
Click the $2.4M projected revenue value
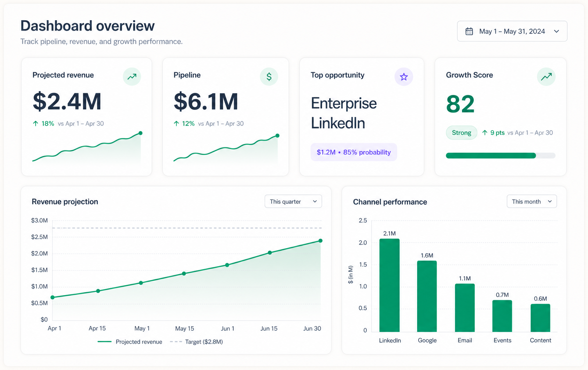[x=67, y=102]
